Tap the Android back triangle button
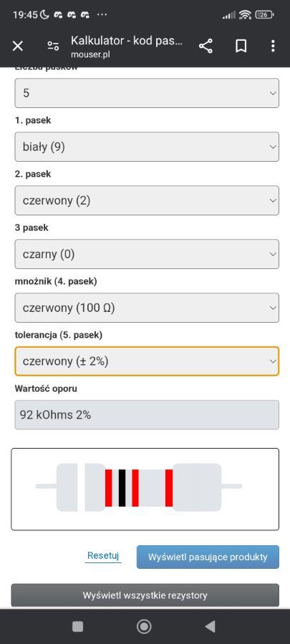The width and height of the screenshot is (290, 644). click(x=210, y=626)
